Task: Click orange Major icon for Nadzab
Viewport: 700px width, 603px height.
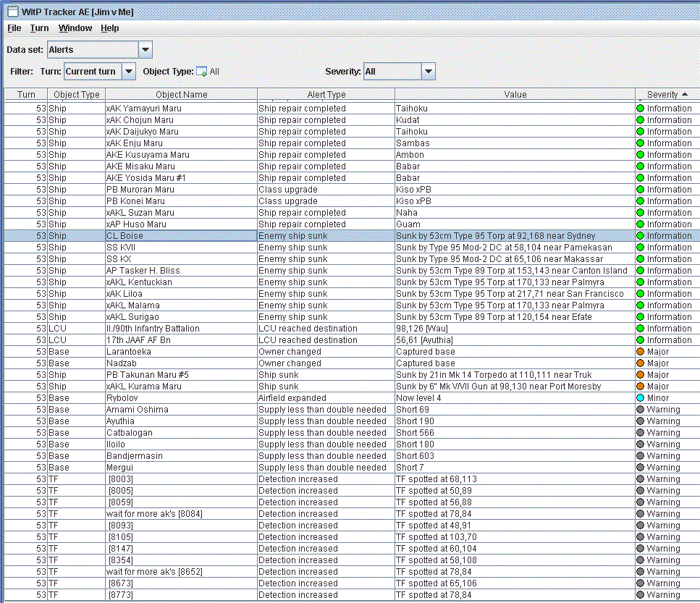Action: tap(641, 363)
